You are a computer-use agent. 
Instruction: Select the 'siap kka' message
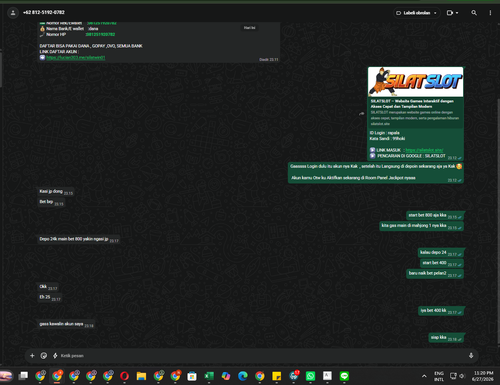pyautogui.click(x=446, y=338)
